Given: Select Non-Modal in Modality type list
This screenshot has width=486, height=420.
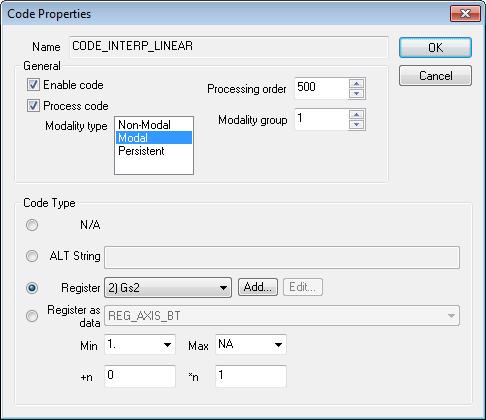Looking at the screenshot, I should coord(144,125).
